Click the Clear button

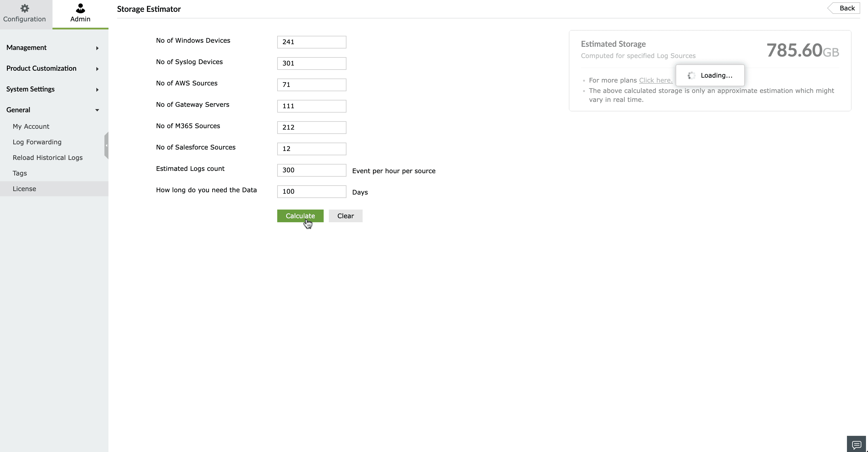pos(345,216)
